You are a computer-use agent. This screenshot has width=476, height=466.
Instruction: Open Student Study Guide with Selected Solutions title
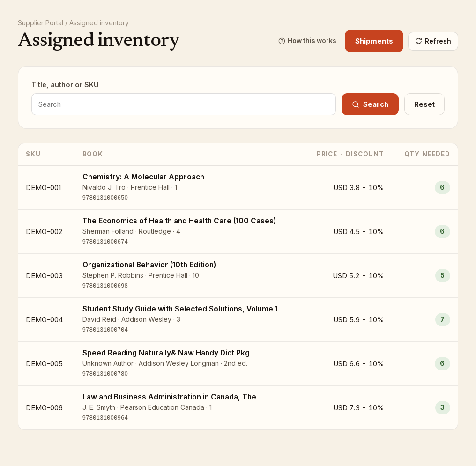180,309
